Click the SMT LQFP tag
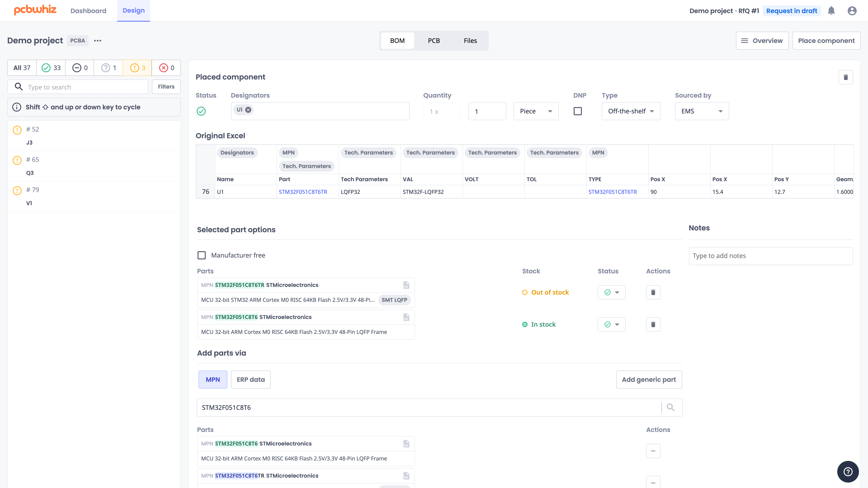 point(394,300)
